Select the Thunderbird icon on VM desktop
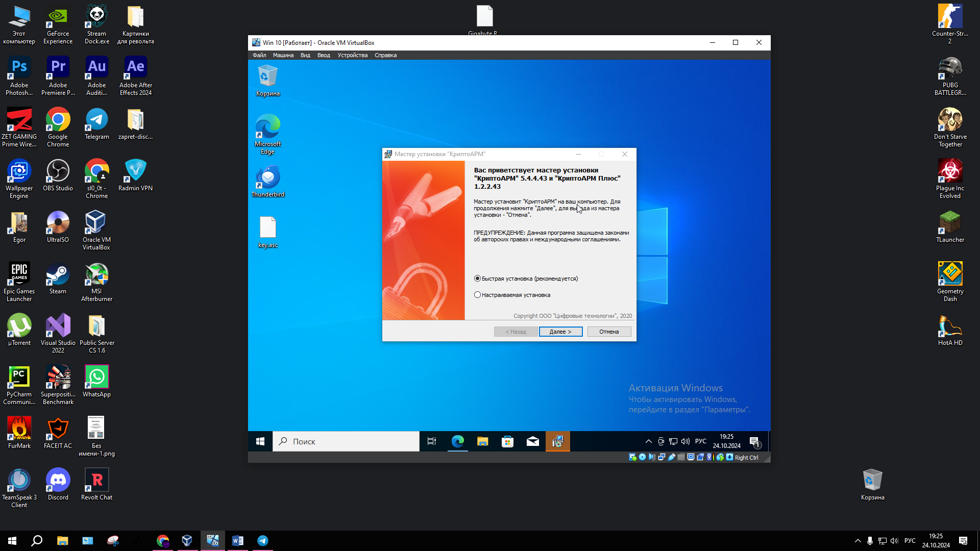This screenshot has height=551, width=980. 267,181
